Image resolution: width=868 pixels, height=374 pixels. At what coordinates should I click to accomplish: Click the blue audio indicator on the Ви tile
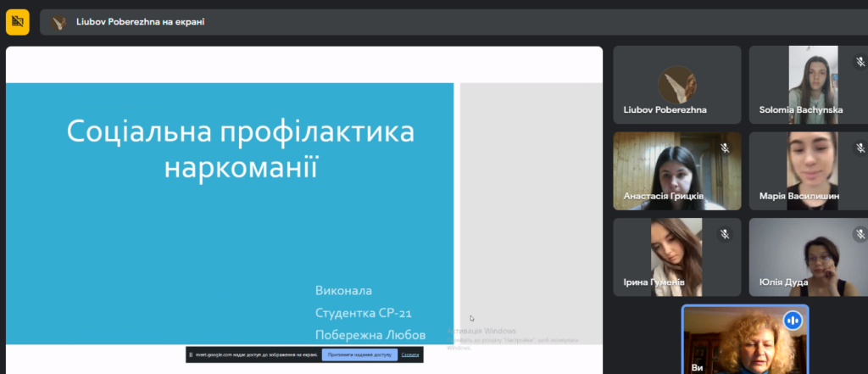point(793,321)
